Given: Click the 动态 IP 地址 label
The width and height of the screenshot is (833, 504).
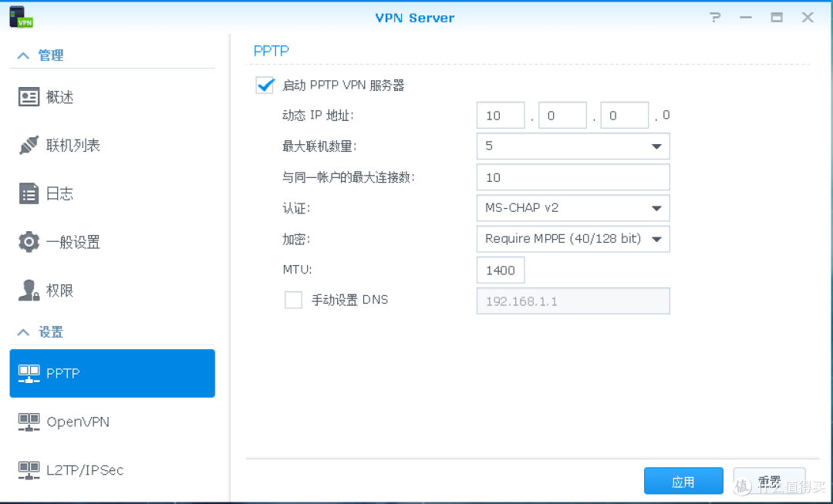Looking at the screenshot, I should [318, 115].
